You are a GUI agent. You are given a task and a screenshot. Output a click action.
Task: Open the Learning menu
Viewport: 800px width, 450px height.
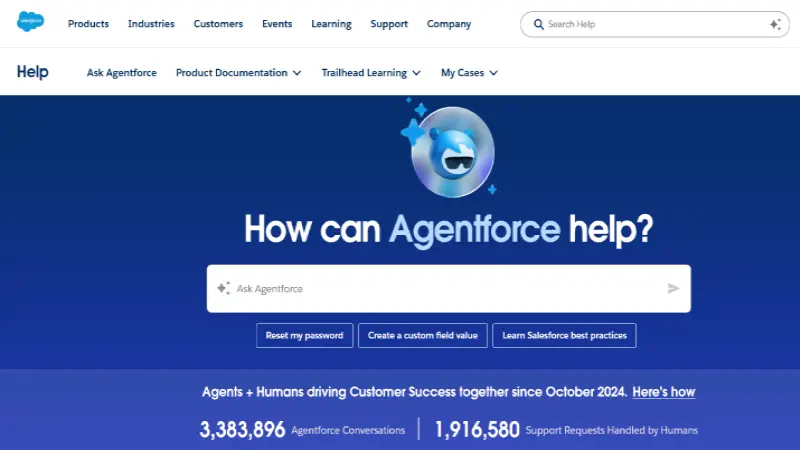(331, 24)
